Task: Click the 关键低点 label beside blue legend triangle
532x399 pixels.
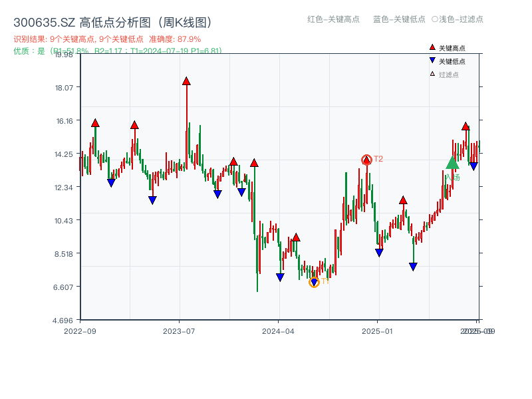Action: coord(452,61)
